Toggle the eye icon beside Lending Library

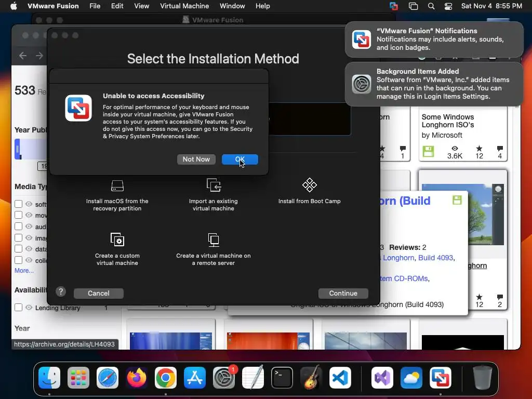29,308
